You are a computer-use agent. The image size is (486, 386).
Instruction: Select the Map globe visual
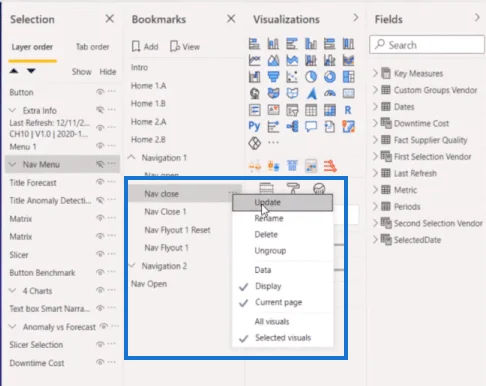(254, 94)
